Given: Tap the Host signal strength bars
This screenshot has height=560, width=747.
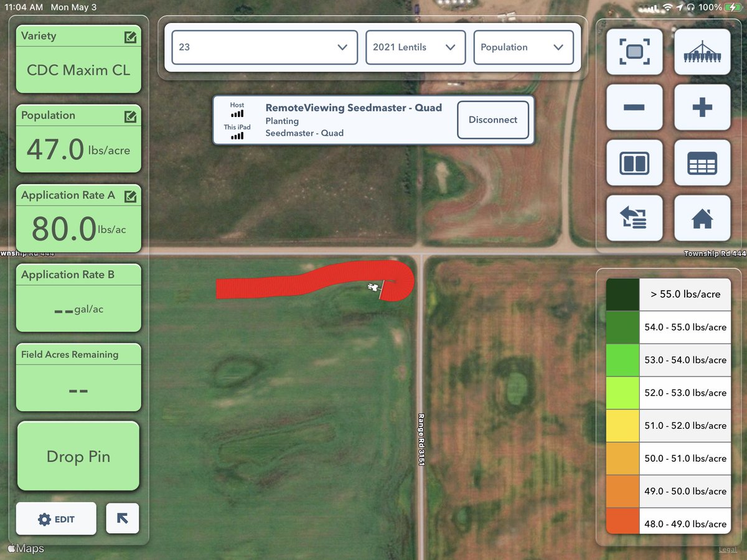Looking at the screenshot, I should [x=237, y=114].
